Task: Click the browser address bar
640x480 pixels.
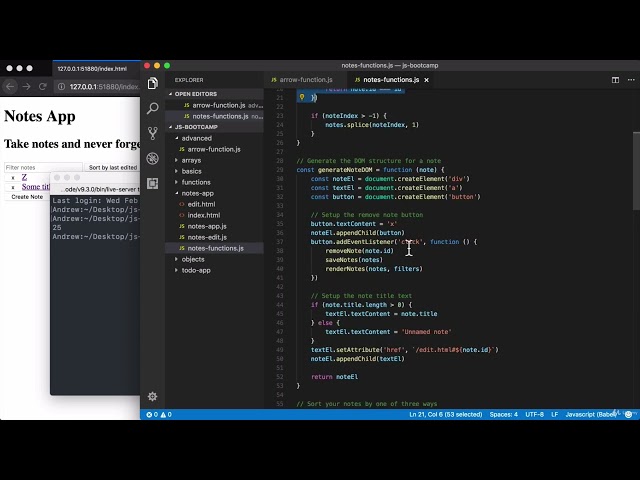Action: [x=98, y=87]
